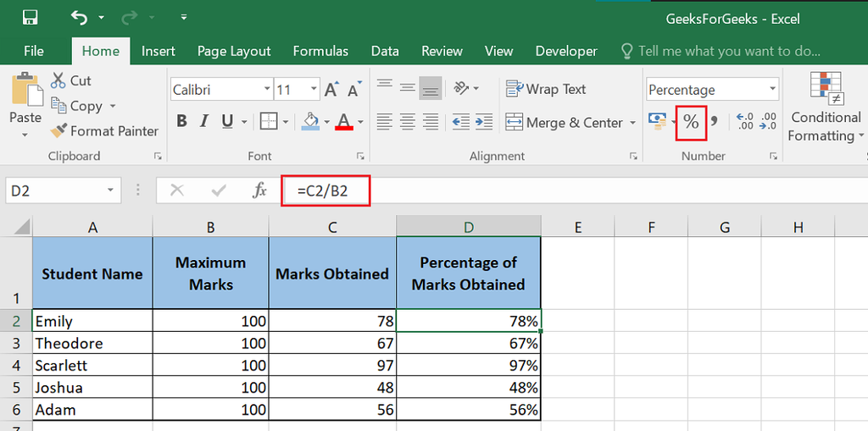The height and width of the screenshot is (431, 868).
Task: Click the Increase Font Size icon
Action: pos(331,90)
